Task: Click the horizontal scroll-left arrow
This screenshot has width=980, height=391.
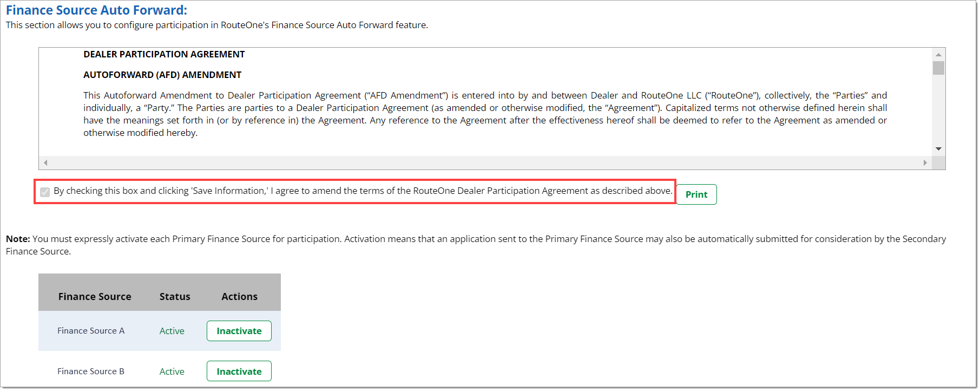Action: pyautogui.click(x=45, y=162)
